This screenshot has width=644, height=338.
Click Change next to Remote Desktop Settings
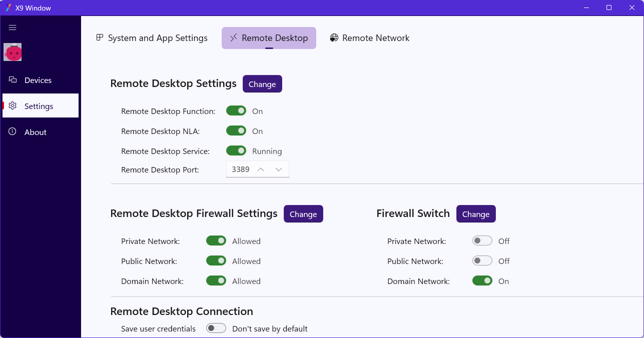tap(262, 84)
